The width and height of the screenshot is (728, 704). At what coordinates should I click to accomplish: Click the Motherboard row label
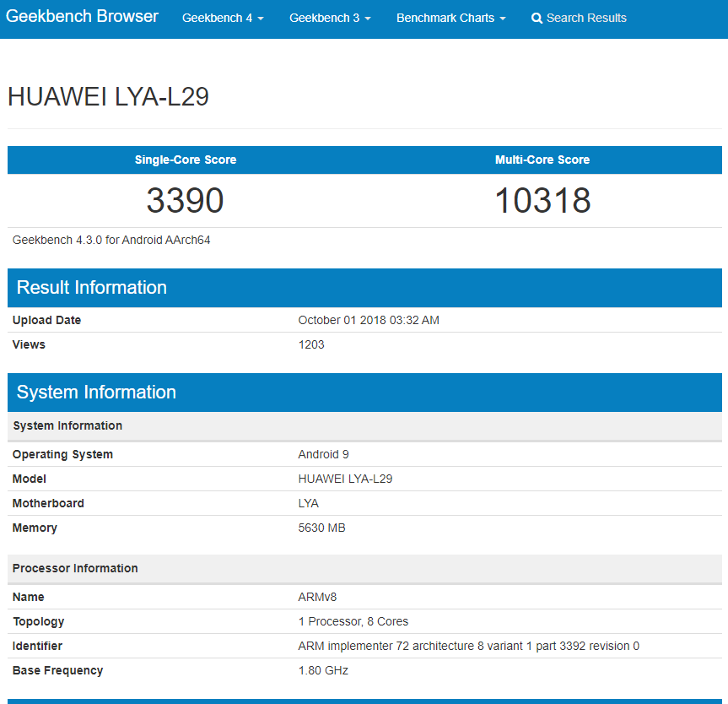click(48, 504)
